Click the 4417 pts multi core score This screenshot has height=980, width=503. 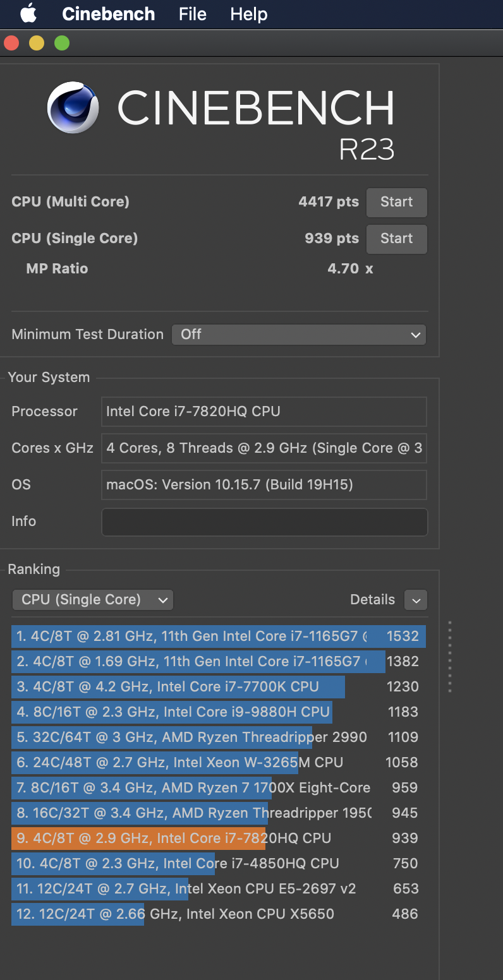click(x=329, y=202)
